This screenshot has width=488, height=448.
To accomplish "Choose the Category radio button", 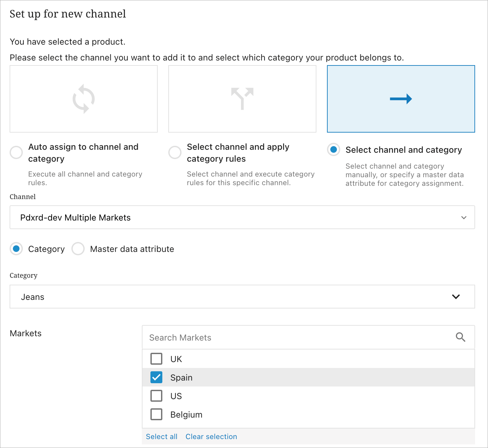I will click(16, 249).
